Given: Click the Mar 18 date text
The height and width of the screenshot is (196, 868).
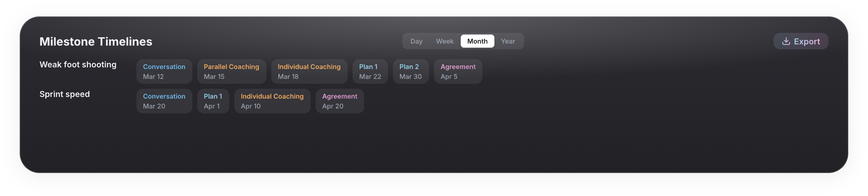Looking at the screenshot, I should (x=288, y=76).
